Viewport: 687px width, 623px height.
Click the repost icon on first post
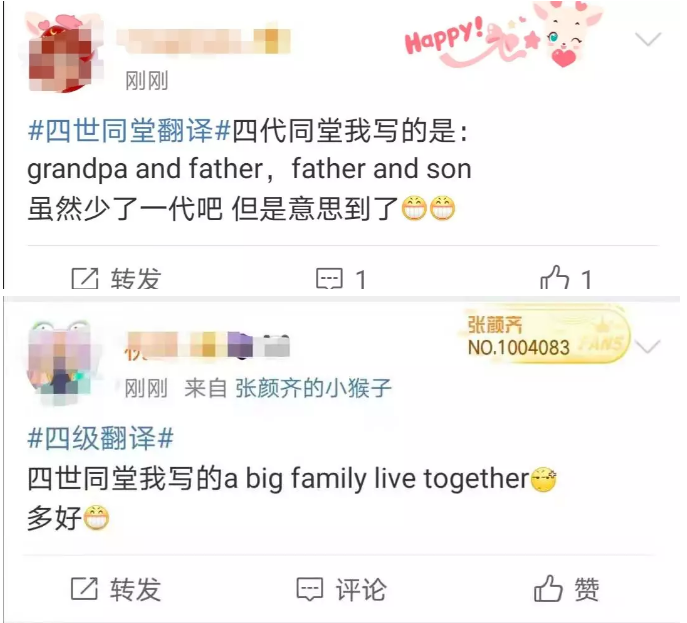[x=85, y=278]
